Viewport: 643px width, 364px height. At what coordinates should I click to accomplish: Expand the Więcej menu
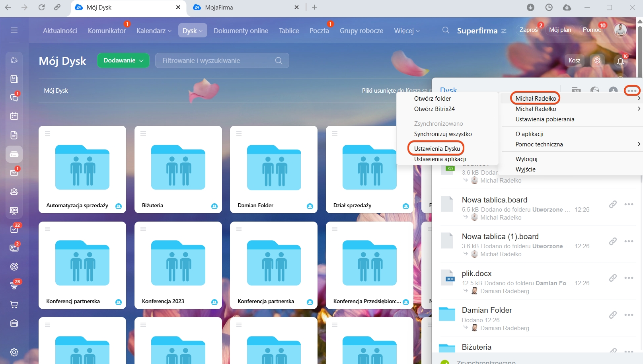tap(407, 31)
